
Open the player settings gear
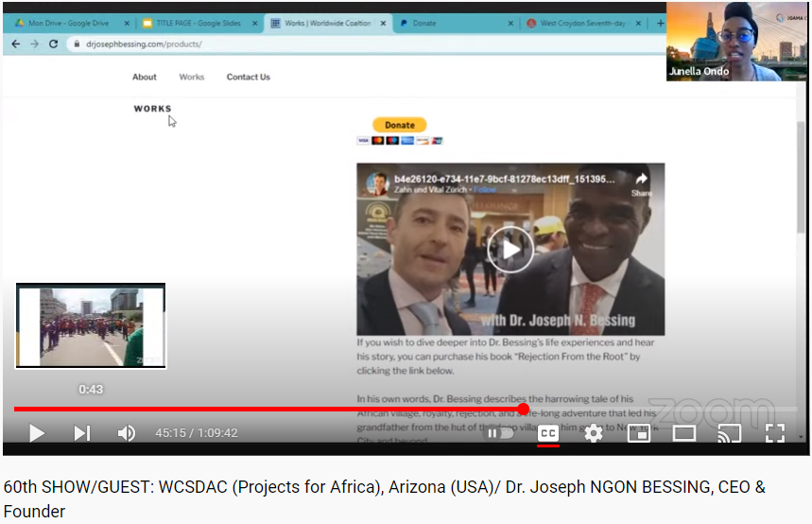pyautogui.click(x=594, y=433)
